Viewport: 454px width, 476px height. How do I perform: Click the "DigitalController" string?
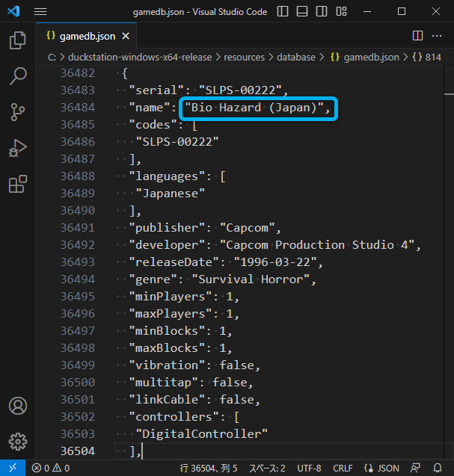tap(201, 434)
